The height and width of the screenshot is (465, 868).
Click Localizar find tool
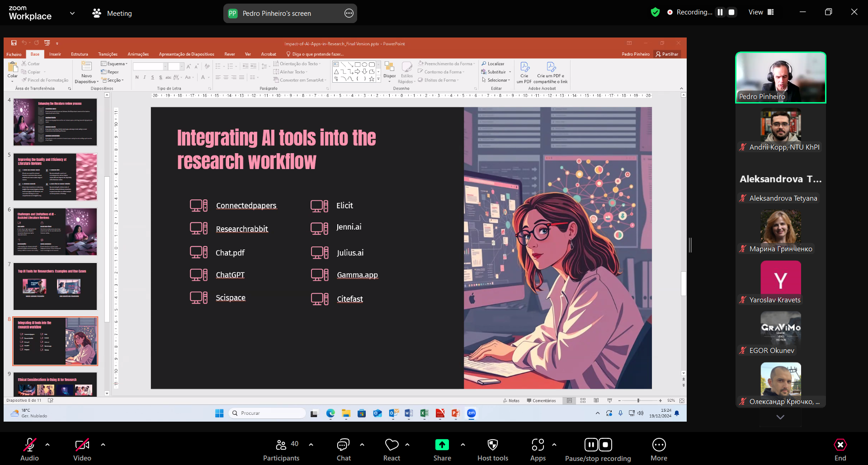click(493, 64)
